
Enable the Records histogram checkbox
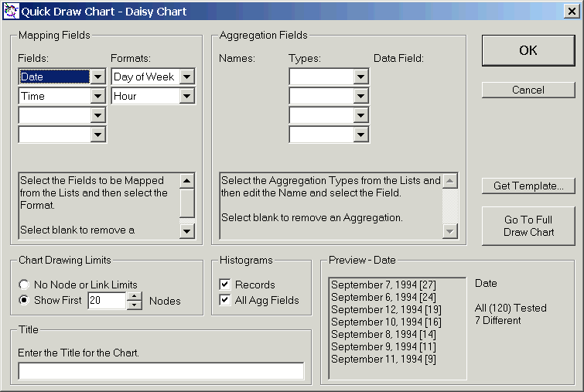pos(225,285)
